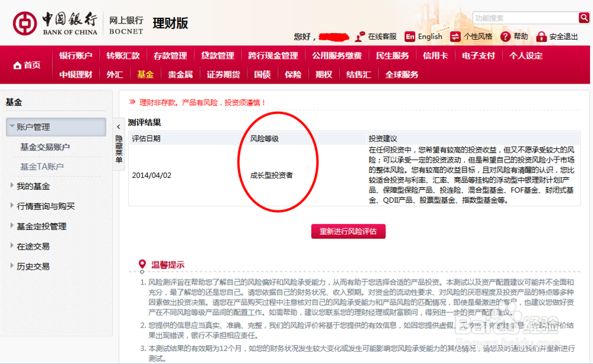
Task: Go to 首页 home page
Action: coord(32,65)
